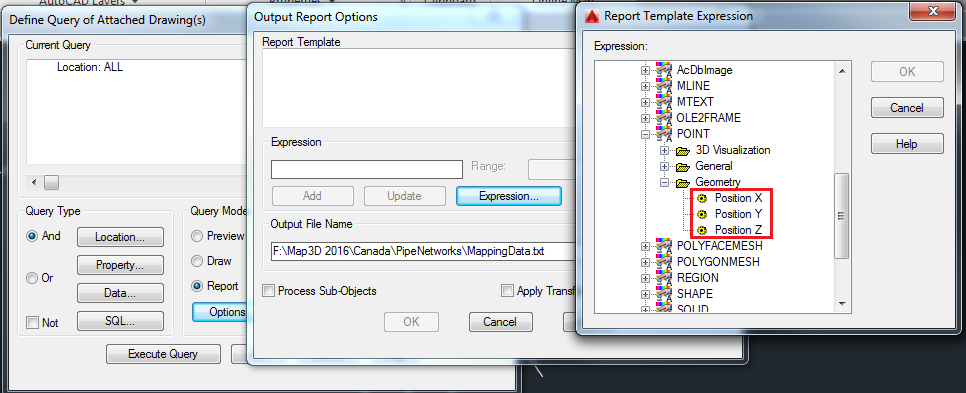Click the Execute Query button
This screenshot has width=966, height=393.
click(163, 354)
